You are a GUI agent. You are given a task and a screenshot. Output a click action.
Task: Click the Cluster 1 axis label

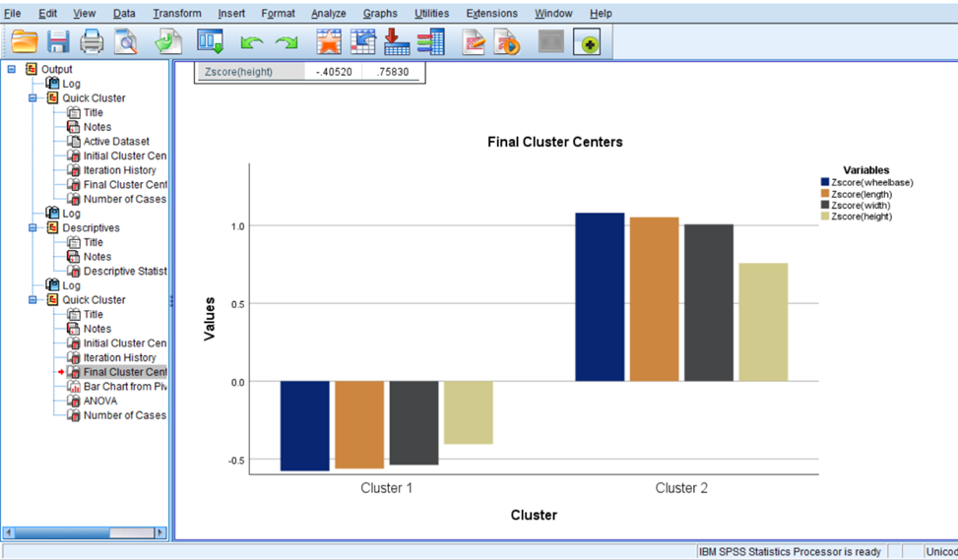[x=386, y=488]
